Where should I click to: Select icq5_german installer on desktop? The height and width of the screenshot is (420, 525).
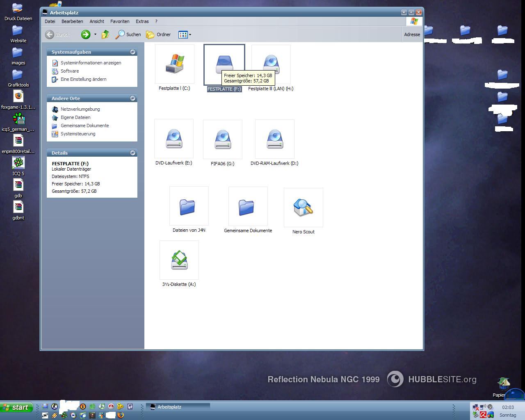[18, 123]
